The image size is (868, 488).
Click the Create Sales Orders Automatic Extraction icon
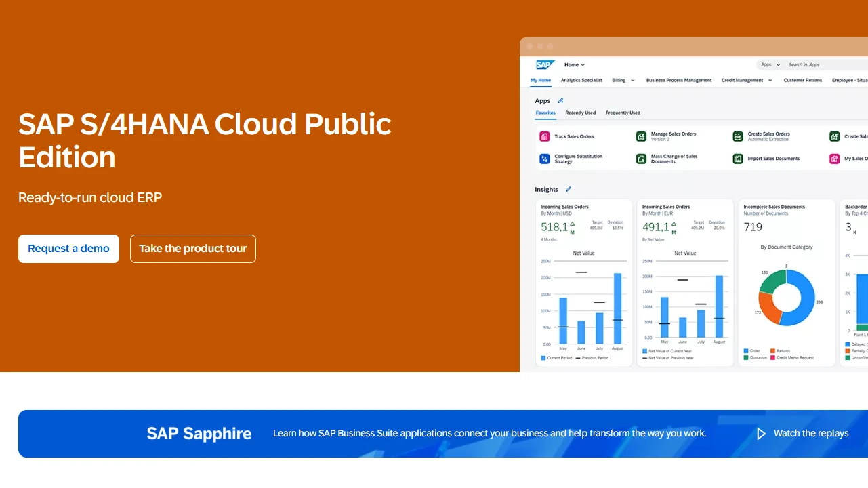click(738, 137)
